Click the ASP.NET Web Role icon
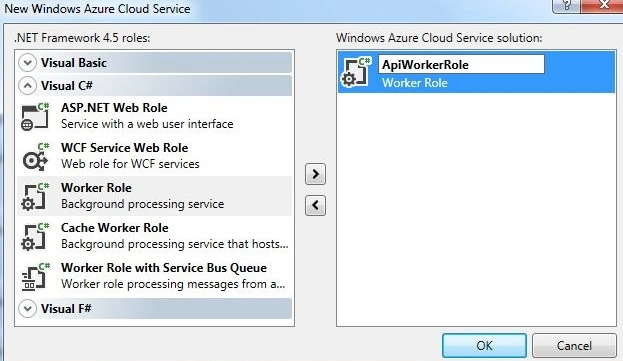 [x=35, y=116]
